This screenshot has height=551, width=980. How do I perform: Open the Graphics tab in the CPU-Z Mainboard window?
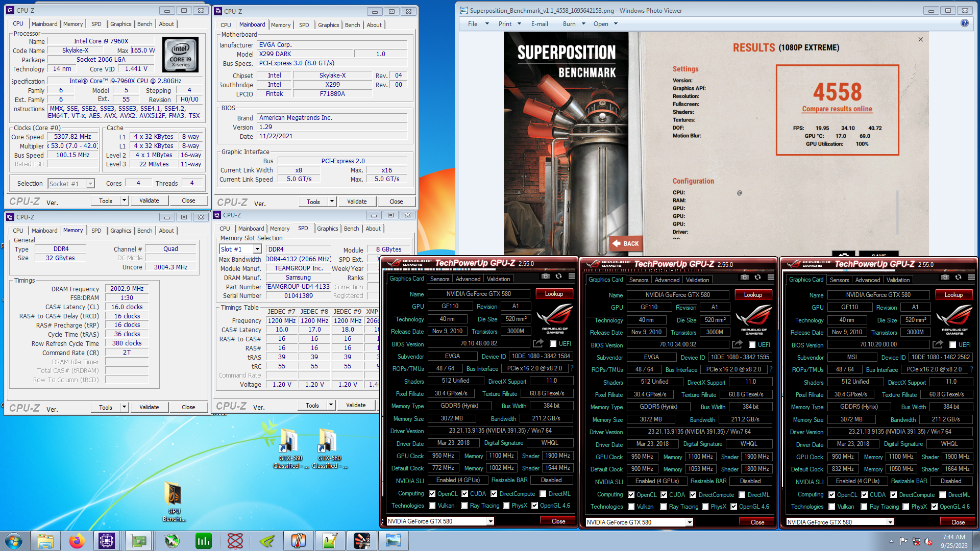point(328,25)
